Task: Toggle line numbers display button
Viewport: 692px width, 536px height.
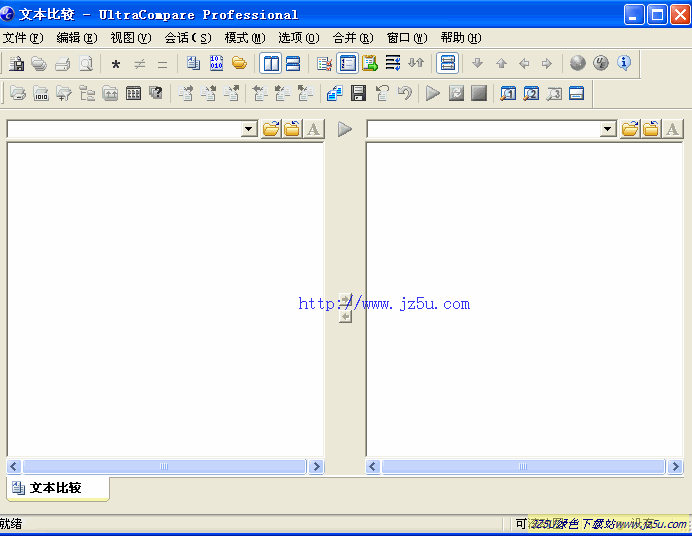Action: pyautogui.click(x=347, y=64)
